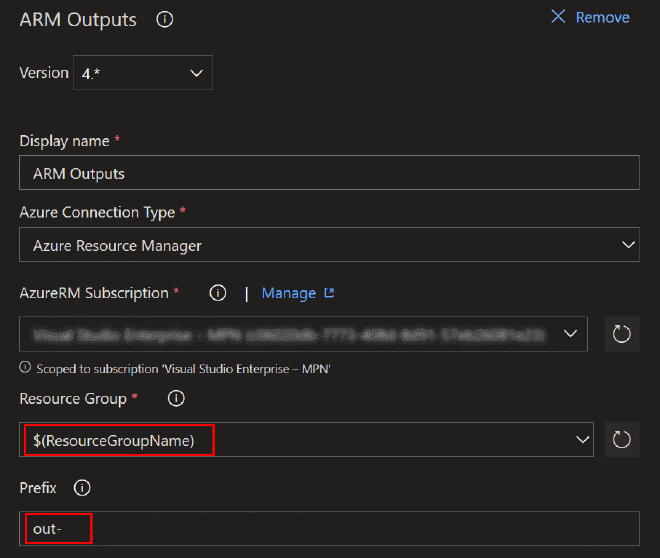The height and width of the screenshot is (558, 660).
Task: Click the Remove link text
Action: pyautogui.click(x=602, y=17)
